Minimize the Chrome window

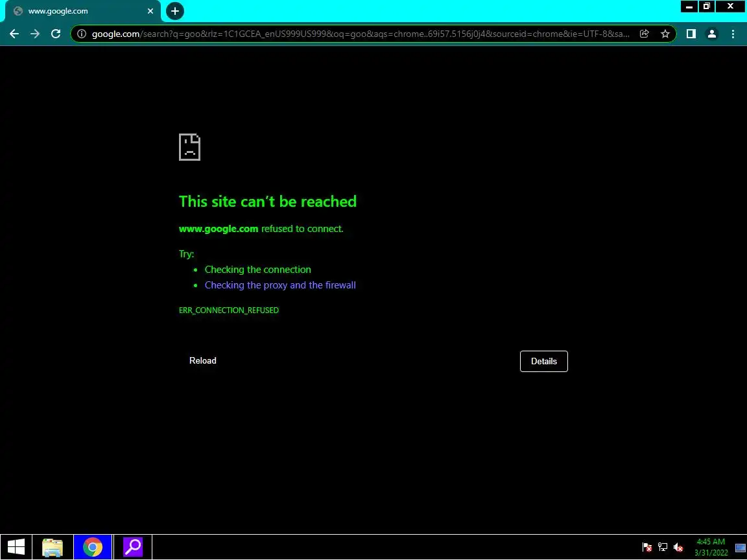tap(689, 6)
